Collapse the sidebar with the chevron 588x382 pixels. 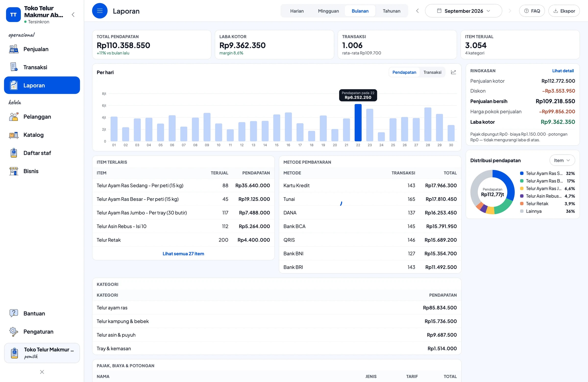click(73, 14)
